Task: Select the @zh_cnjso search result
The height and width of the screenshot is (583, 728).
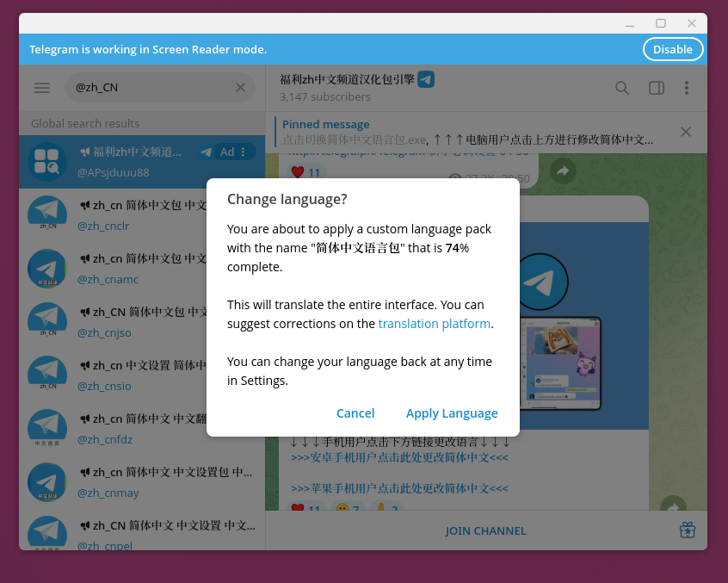Action: pyautogui.click(x=142, y=322)
